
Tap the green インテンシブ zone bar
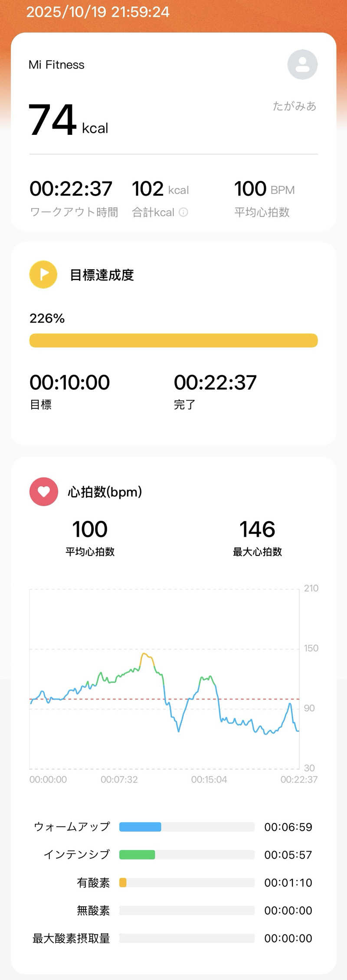137,855
